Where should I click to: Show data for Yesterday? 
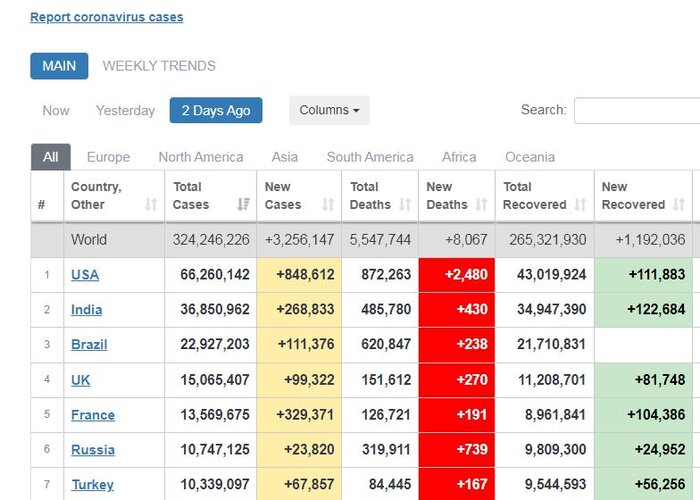(x=125, y=110)
